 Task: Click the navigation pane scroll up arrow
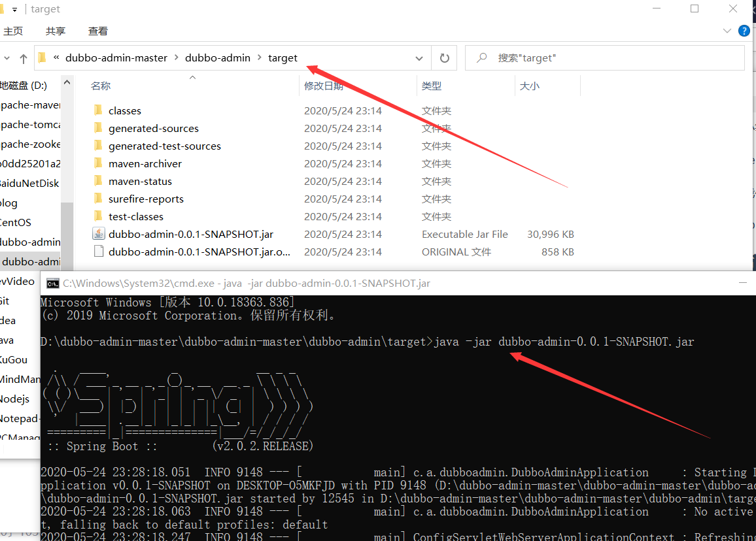67,82
